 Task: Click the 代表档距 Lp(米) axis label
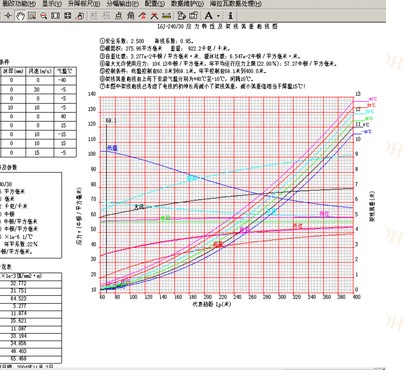(x=212, y=304)
